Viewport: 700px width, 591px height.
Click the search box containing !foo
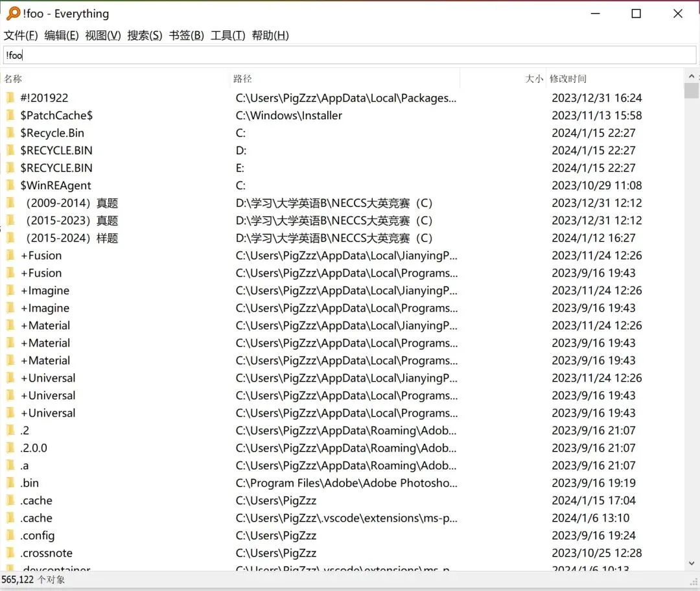coord(349,55)
